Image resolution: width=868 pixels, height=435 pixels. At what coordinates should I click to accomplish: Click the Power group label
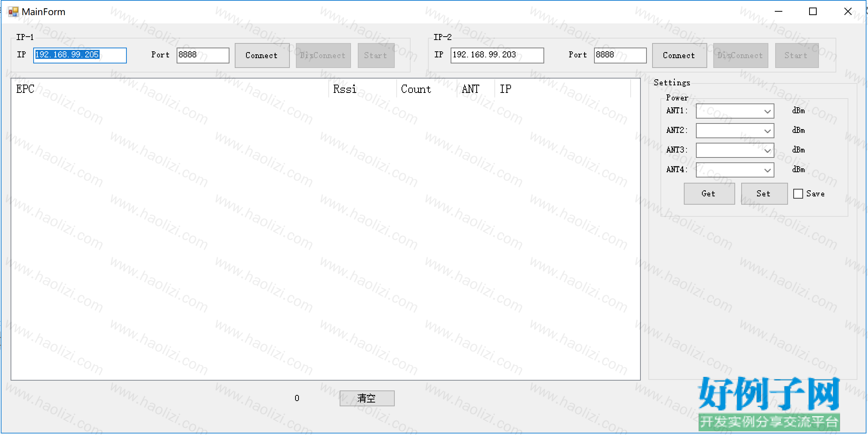coord(677,98)
